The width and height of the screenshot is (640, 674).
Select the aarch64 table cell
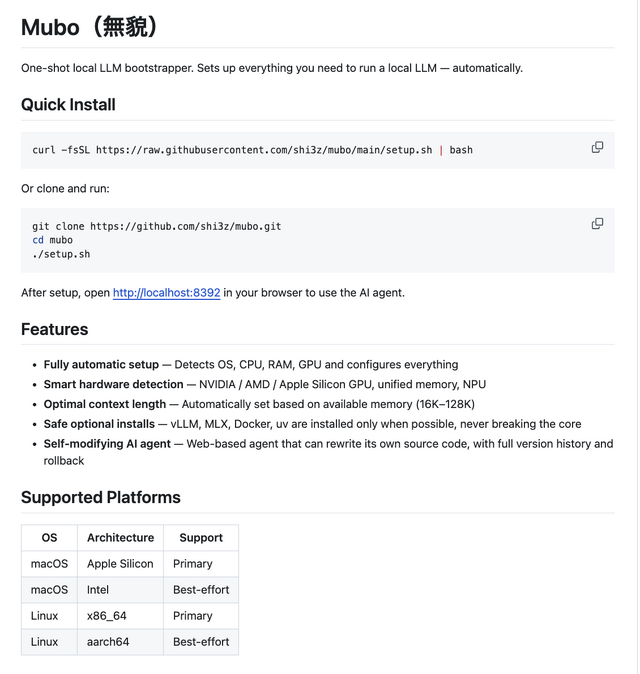(x=108, y=642)
